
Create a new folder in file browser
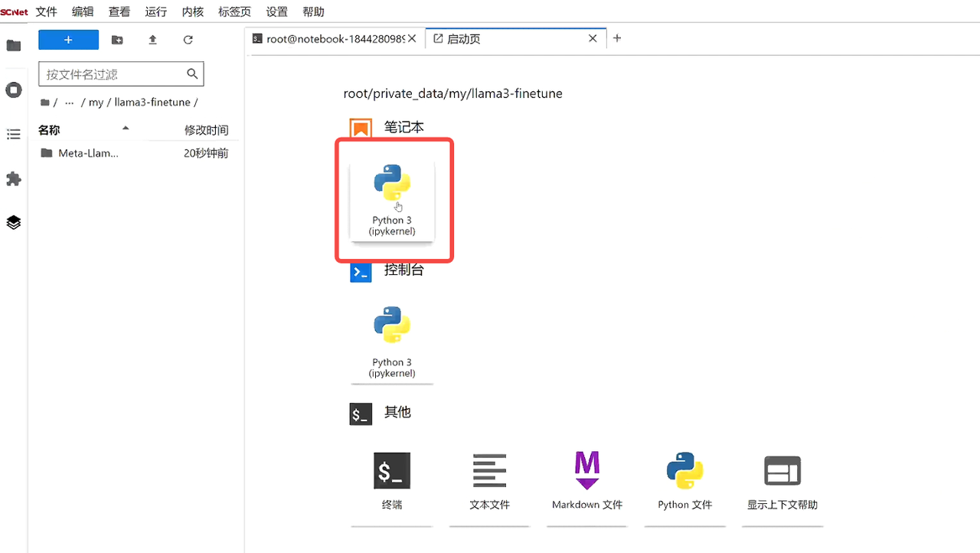coord(117,40)
